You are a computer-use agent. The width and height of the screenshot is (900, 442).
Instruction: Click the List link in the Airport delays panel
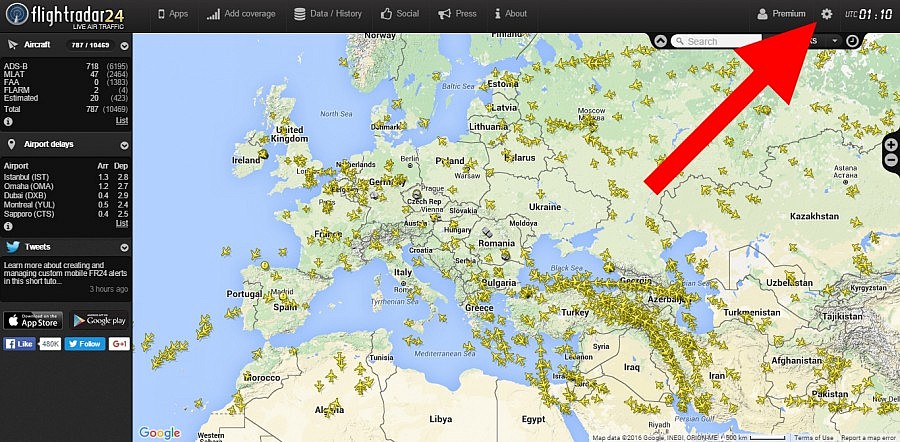[122, 223]
